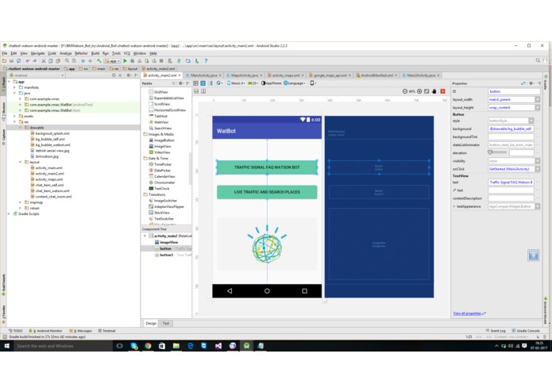Open the VCS menu
This screenshot has height=392, width=552.
tap(127, 53)
